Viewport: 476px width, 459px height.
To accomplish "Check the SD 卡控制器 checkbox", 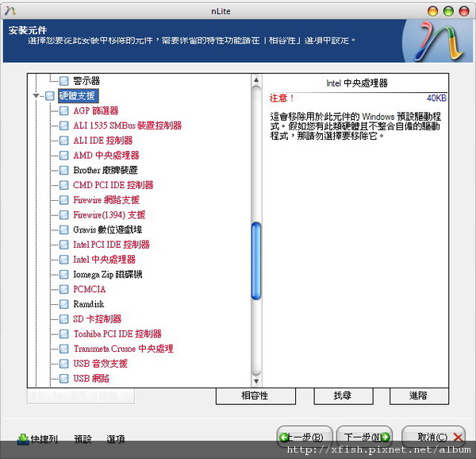I will click(63, 319).
